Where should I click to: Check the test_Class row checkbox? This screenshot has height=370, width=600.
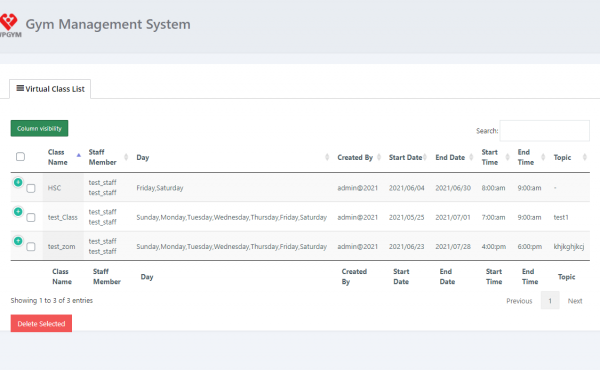[31, 218]
